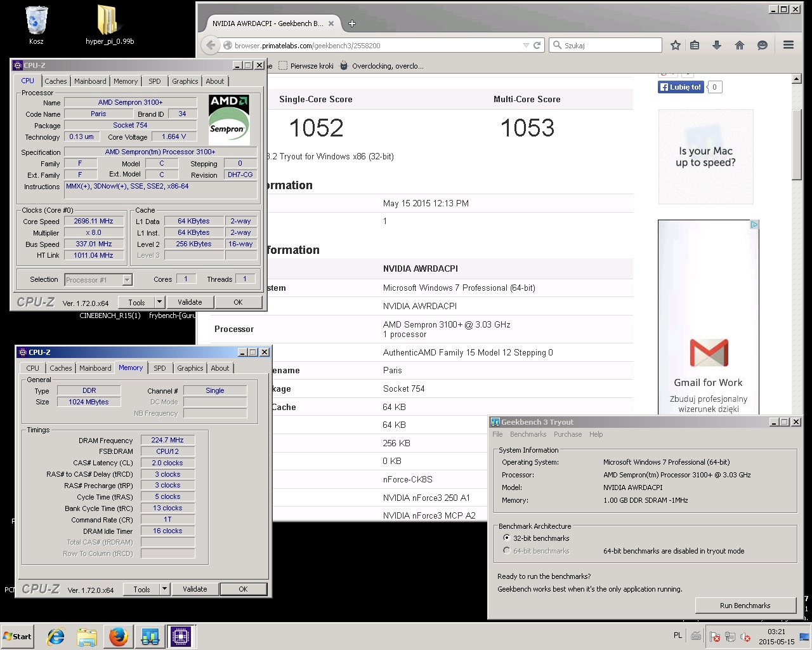
Task: Click scrollbar up arrow on web page
Action: click(x=797, y=79)
